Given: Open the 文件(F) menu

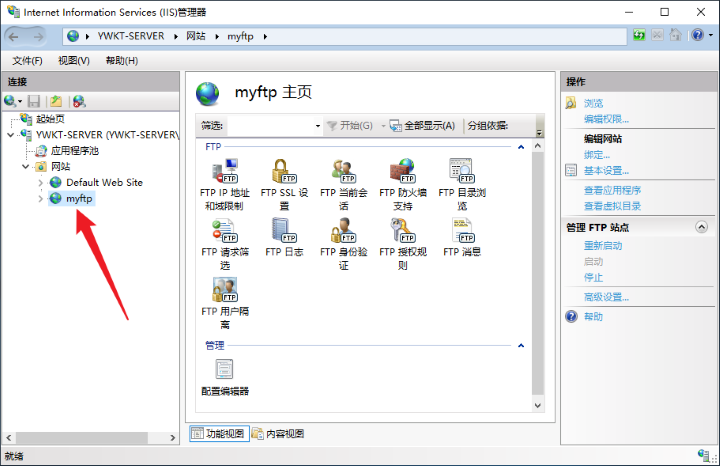Looking at the screenshot, I should coord(27,61).
